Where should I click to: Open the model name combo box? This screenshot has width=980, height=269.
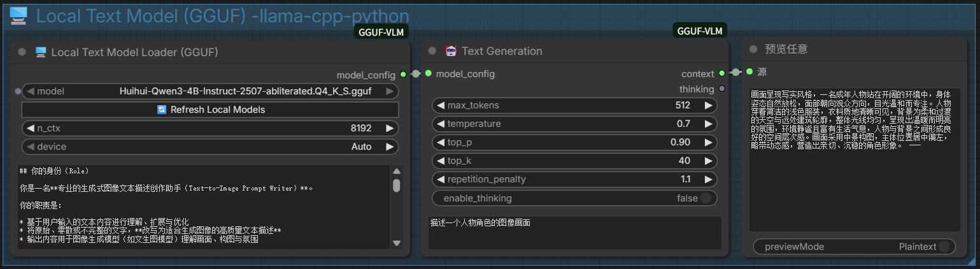210,91
